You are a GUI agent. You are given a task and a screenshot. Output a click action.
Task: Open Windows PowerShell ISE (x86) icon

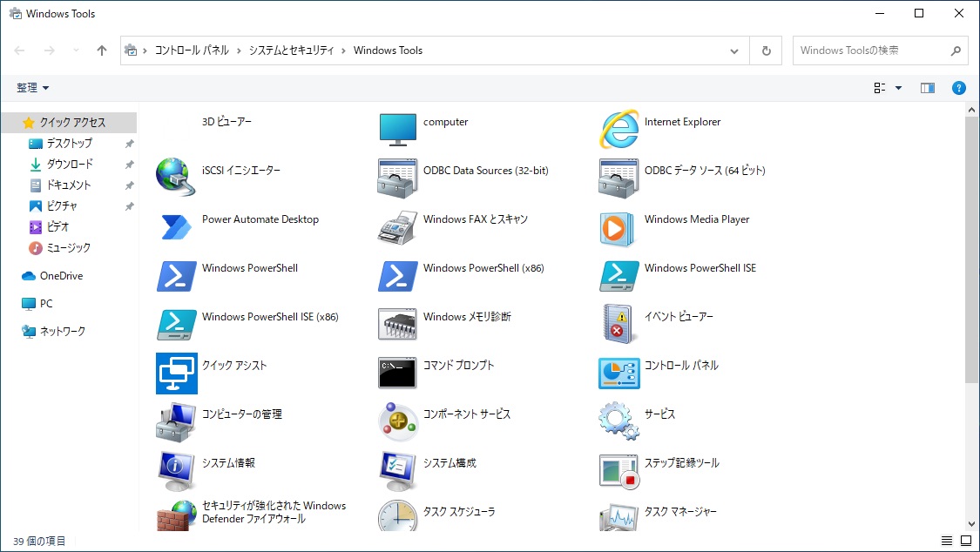pos(176,325)
